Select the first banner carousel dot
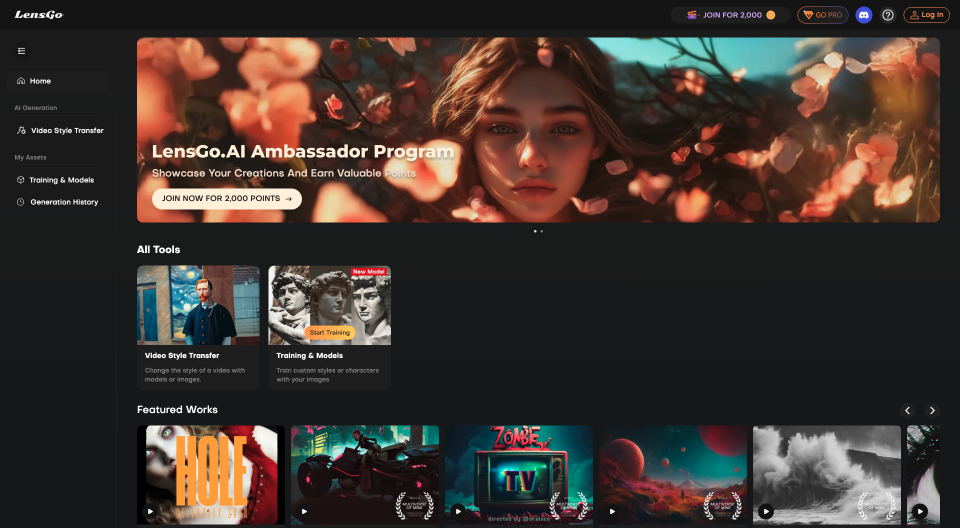 (535, 232)
